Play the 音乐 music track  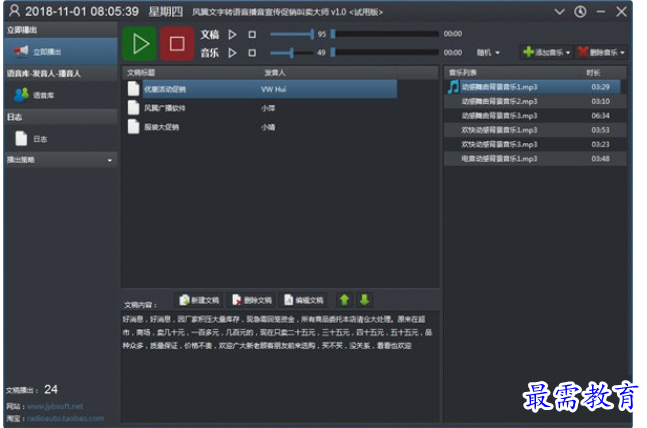tap(232, 53)
